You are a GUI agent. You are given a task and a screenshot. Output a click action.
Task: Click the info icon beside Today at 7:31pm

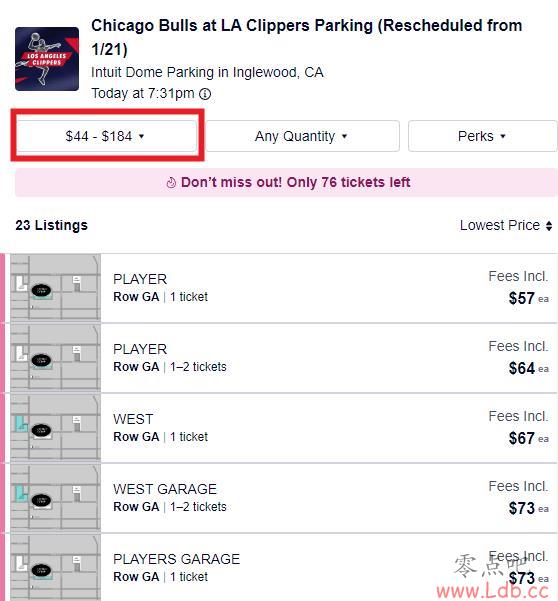pos(205,94)
